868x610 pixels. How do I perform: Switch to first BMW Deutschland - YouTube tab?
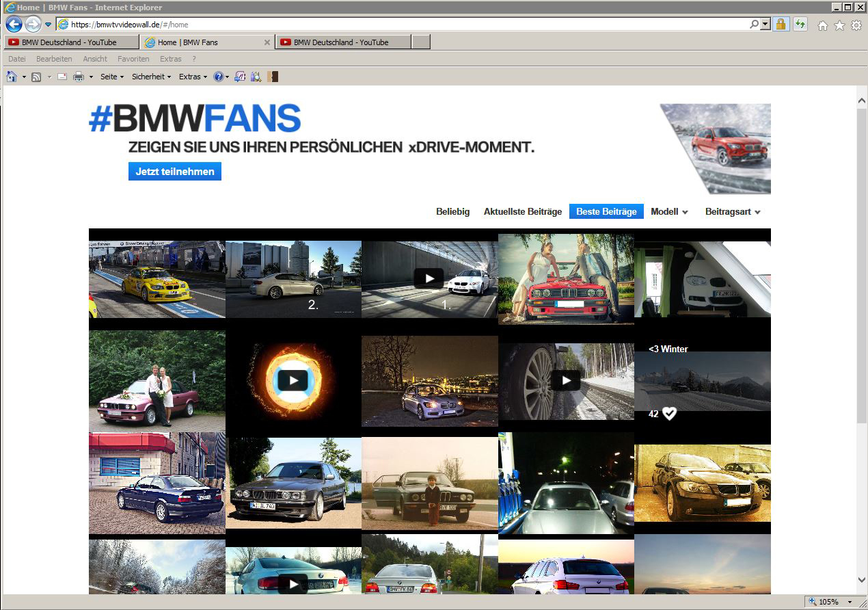coord(71,42)
